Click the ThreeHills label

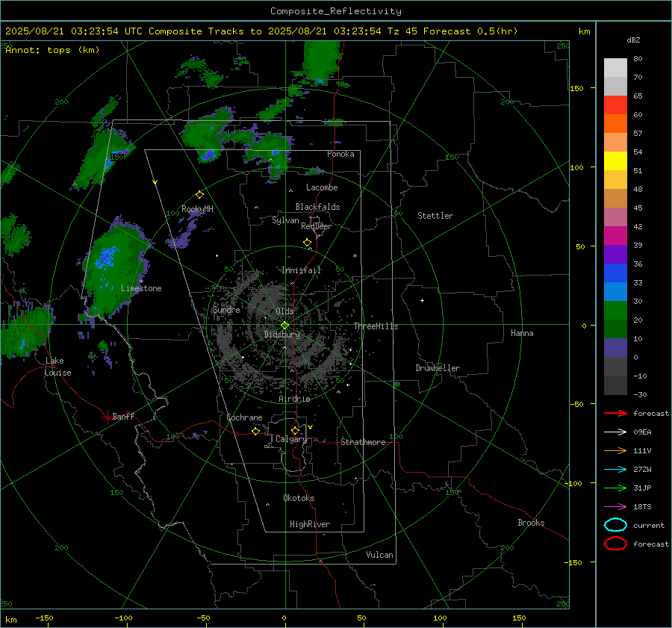(x=376, y=326)
